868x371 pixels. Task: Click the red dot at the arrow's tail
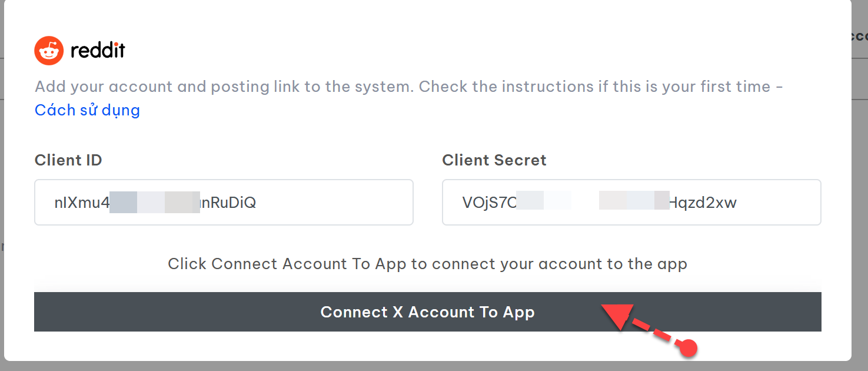click(688, 348)
